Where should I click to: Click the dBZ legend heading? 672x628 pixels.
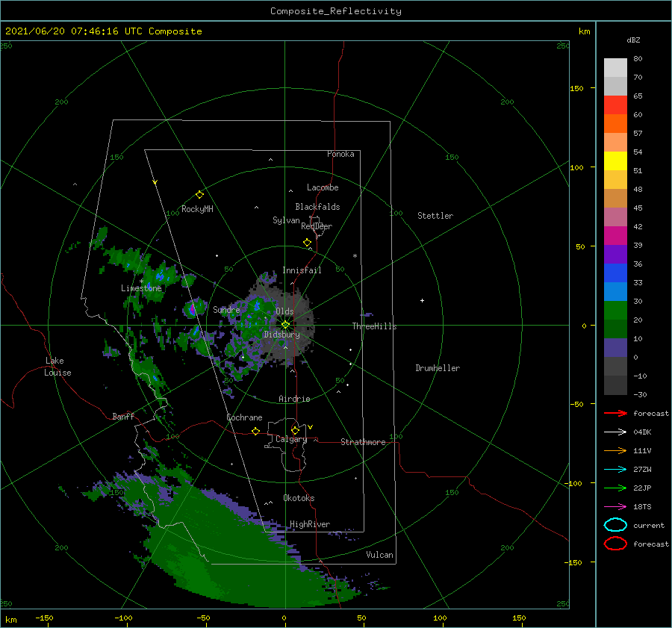click(x=633, y=40)
